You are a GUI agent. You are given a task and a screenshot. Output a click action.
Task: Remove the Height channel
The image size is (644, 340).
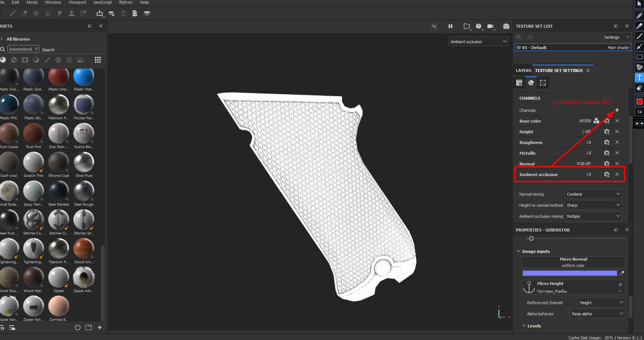click(617, 131)
